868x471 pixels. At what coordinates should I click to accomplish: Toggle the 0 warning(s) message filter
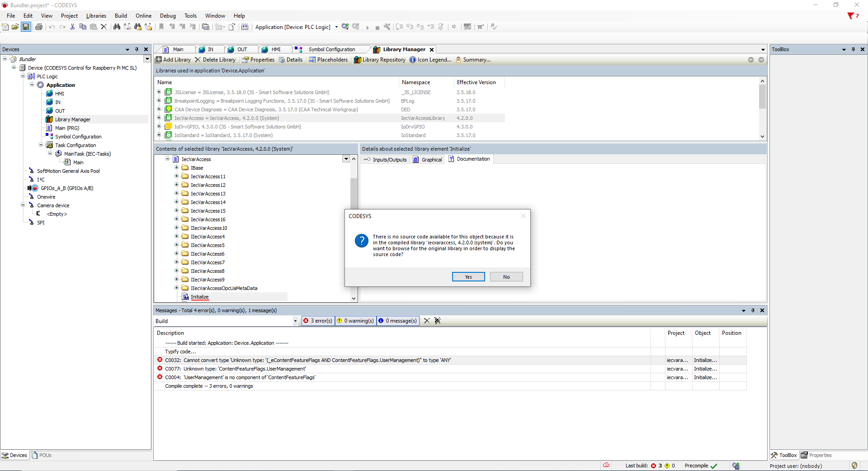[355, 321]
